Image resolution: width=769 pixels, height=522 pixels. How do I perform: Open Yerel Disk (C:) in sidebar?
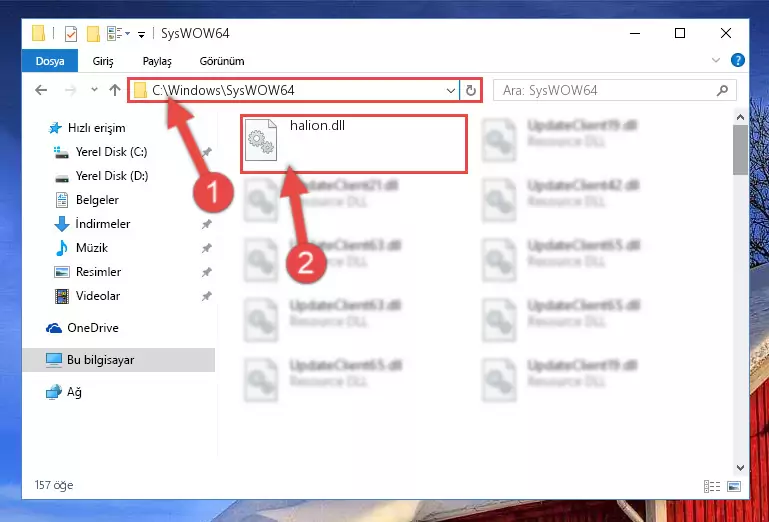(x=111, y=152)
